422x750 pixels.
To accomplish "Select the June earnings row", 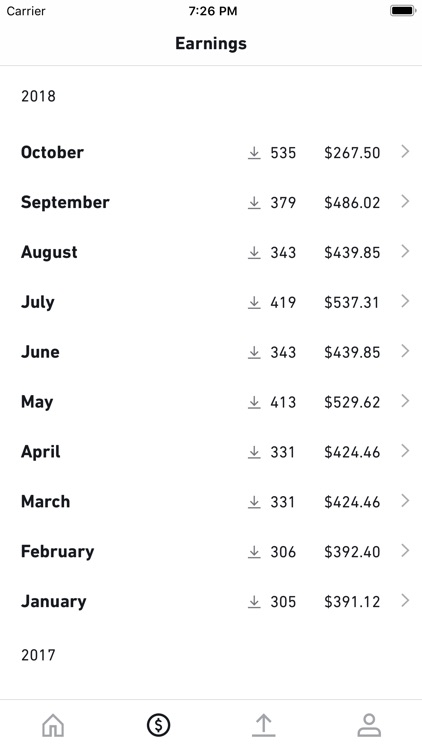I will coord(211,352).
